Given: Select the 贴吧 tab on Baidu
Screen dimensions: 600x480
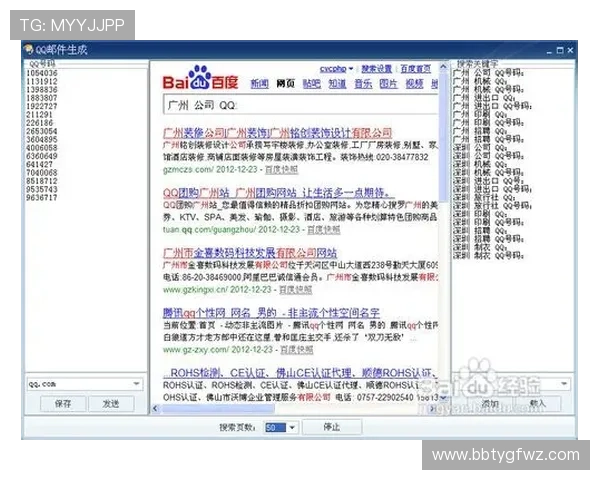Looking at the screenshot, I should [312, 84].
